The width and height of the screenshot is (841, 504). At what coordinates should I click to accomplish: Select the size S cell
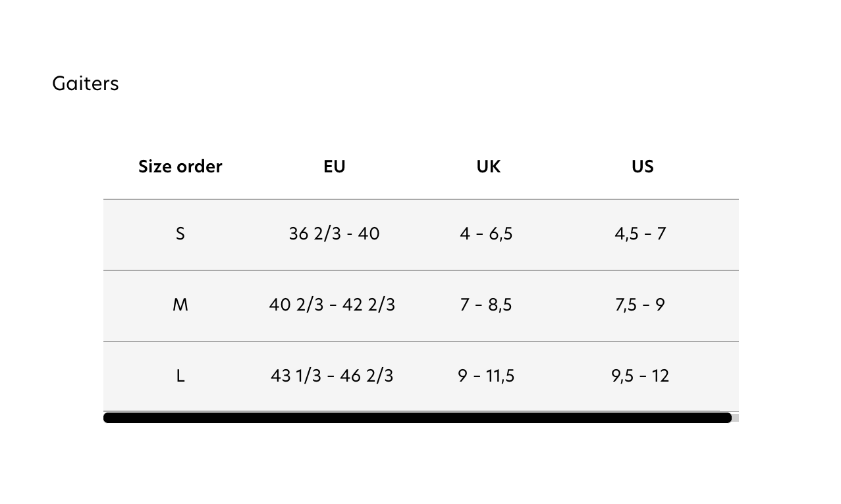180,234
